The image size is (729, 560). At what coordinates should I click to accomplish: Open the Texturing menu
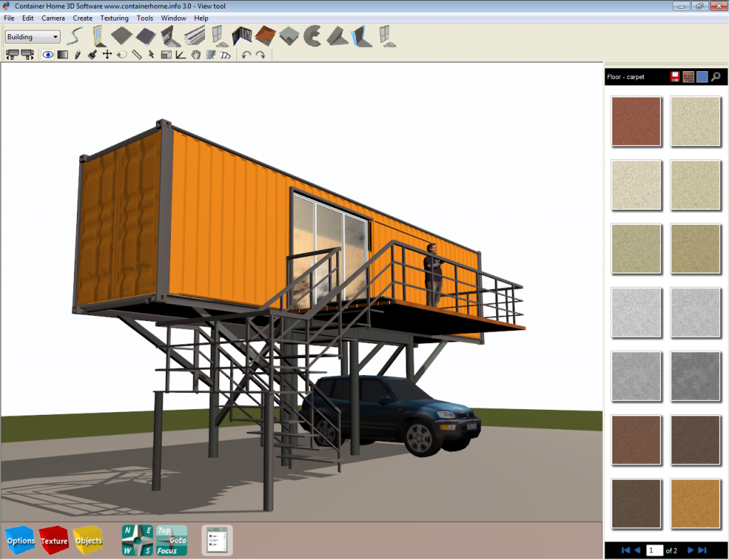click(x=114, y=18)
